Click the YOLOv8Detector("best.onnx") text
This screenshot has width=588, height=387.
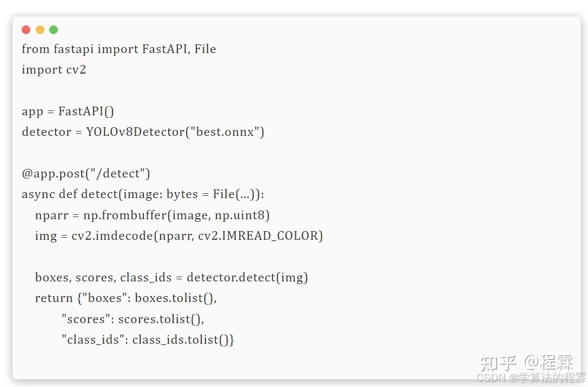tap(175, 132)
